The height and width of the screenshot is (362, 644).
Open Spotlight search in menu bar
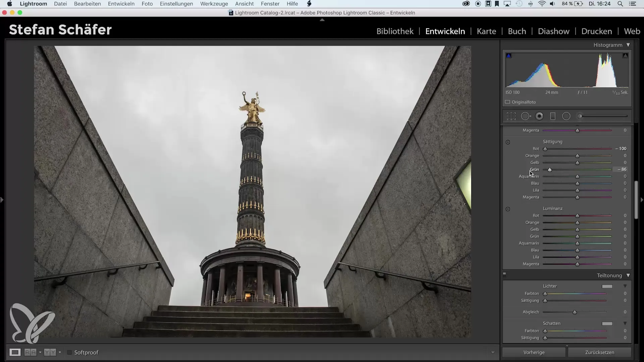point(620,4)
